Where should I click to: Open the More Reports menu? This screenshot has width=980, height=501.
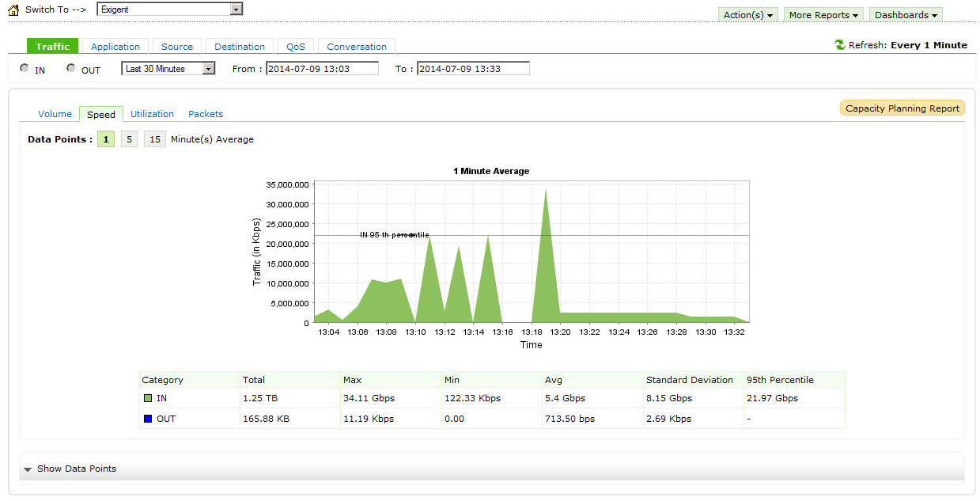tap(823, 15)
